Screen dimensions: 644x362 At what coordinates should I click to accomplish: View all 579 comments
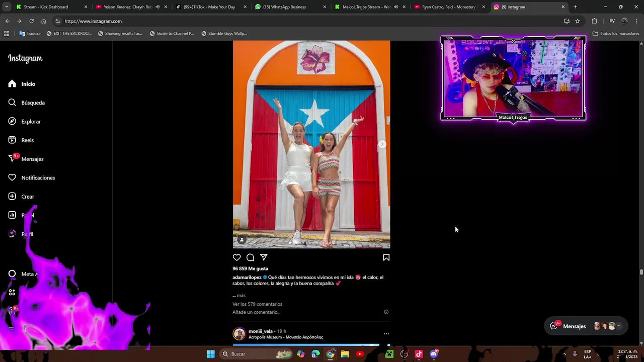[257, 304]
